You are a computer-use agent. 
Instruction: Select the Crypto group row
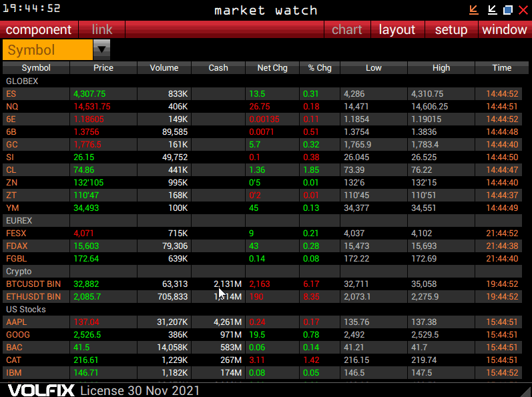click(x=262, y=272)
